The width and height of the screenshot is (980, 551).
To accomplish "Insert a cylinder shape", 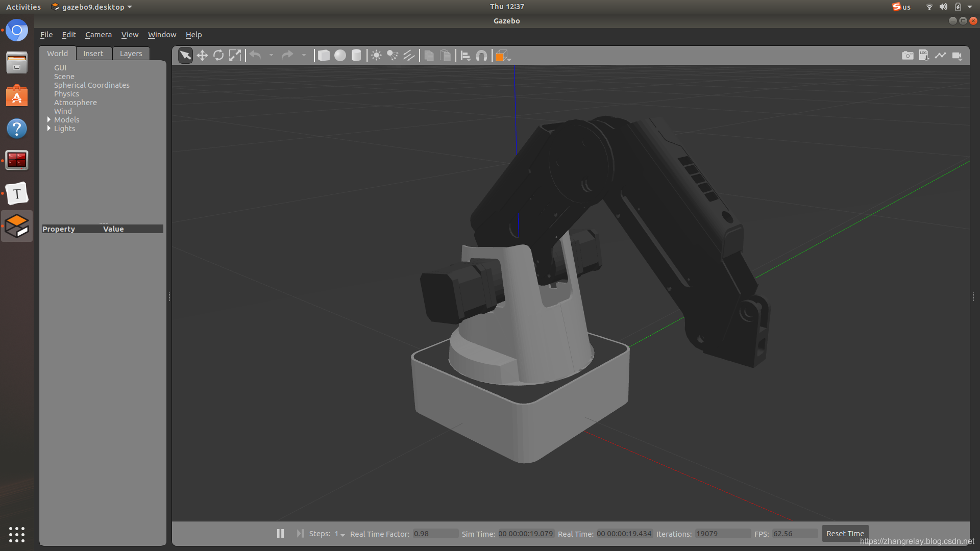I will point(356,56).
